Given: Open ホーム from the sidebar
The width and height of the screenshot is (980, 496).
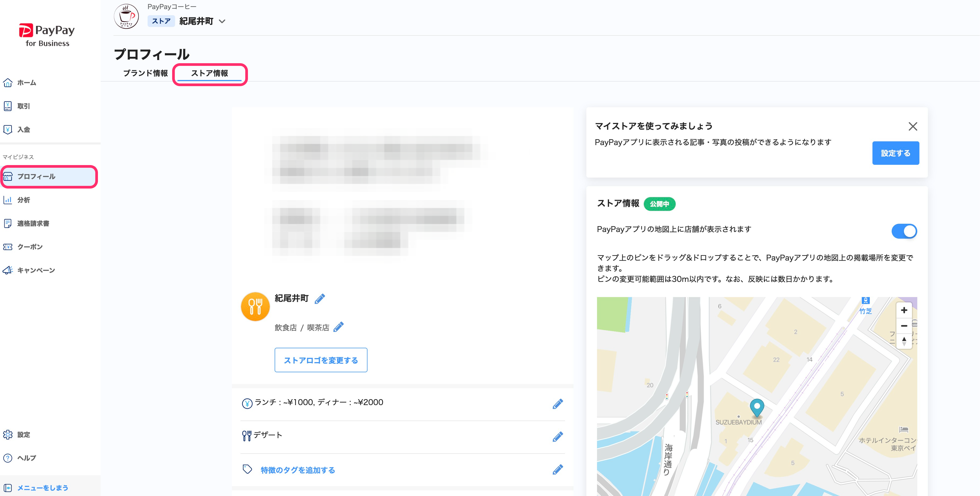Looking at the screenshot, I should point(27,82).
